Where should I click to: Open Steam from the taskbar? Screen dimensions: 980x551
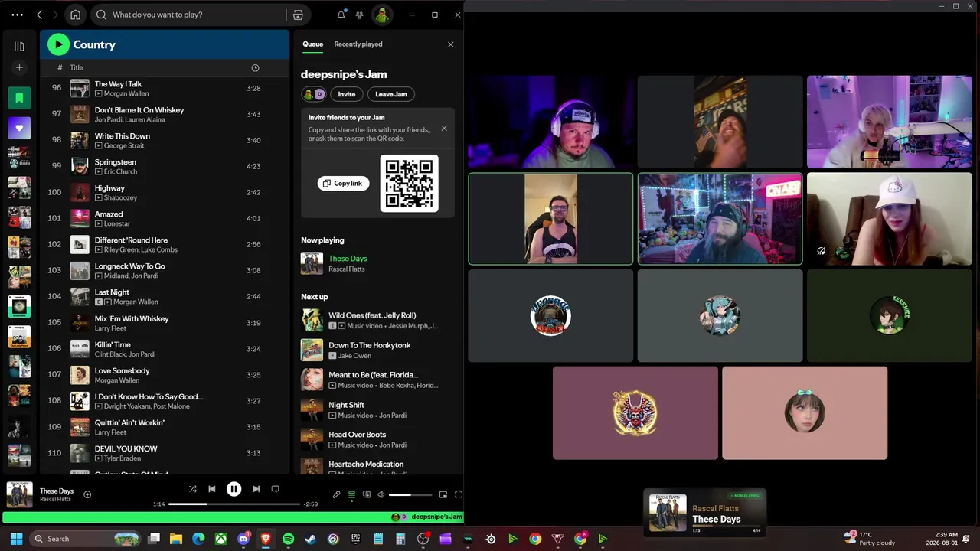coord(310,539)
